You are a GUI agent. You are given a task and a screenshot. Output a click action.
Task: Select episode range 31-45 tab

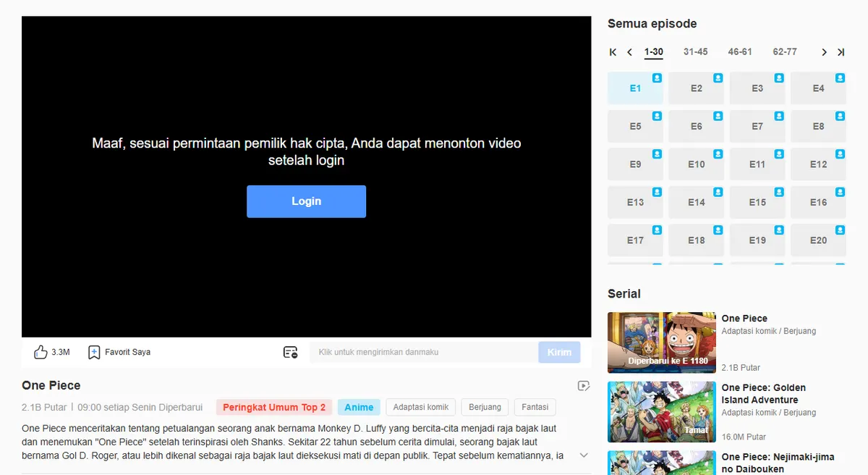(696, 52)
